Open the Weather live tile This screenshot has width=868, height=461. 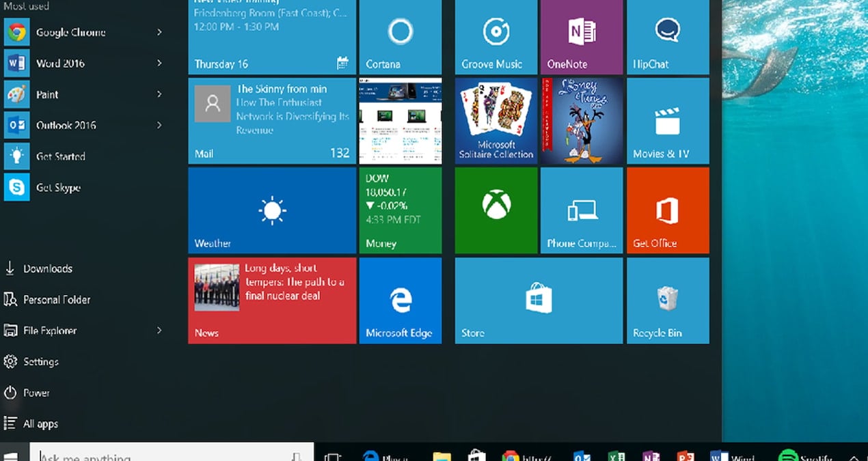[x=272, y=210]
